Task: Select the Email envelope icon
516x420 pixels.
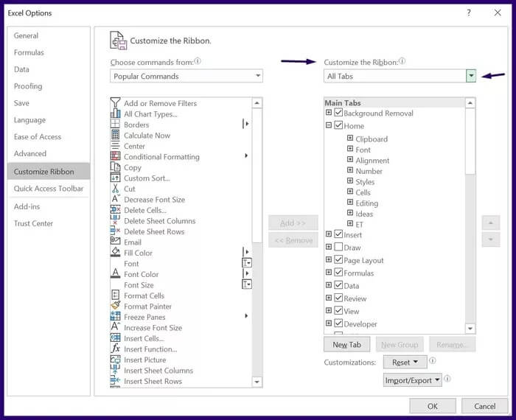Action: [115, 242]
